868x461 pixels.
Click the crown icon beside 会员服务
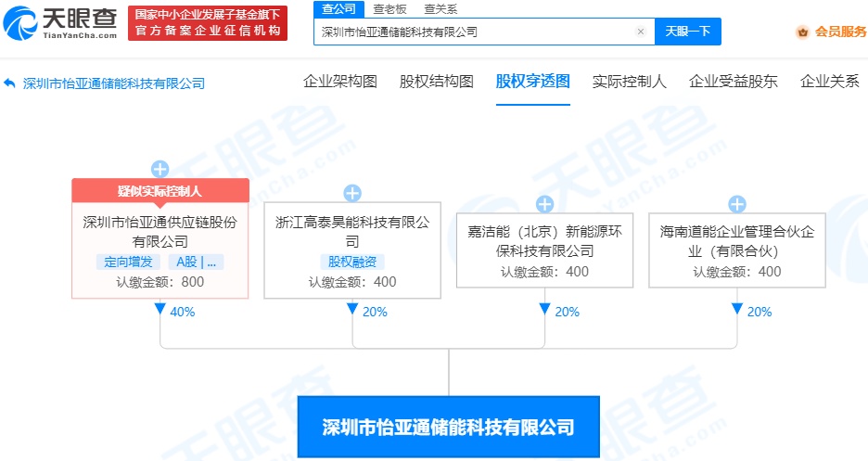pyautogui.click(x=803, y=32)
